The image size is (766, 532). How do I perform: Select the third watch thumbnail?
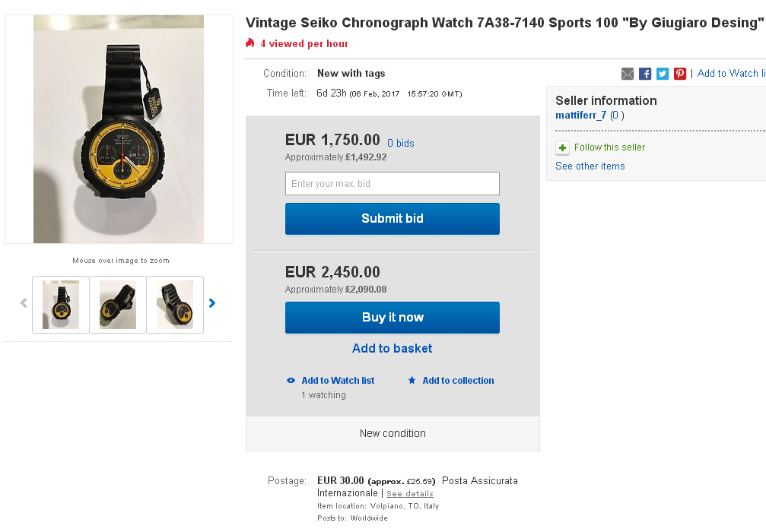175,305
